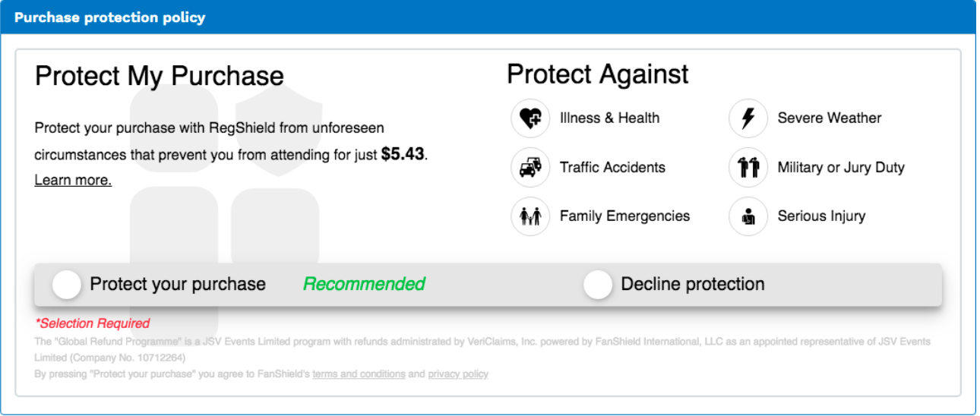Click the Illness & Health label text
The height and width of the screenshot is (416, 980).
coord(609,118)
